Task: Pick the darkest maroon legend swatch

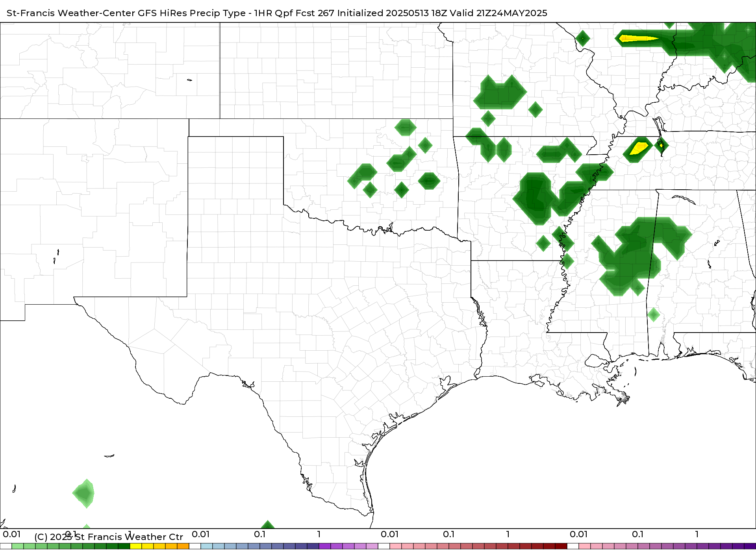Action: (561, 546)
